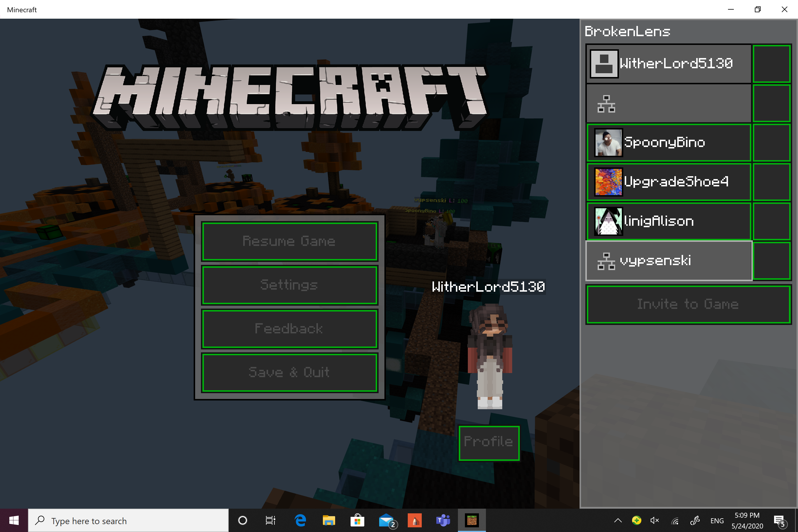Select the vypsenski player entry
This screenshot has width=798, height=532.
click(x=669, y=261)
